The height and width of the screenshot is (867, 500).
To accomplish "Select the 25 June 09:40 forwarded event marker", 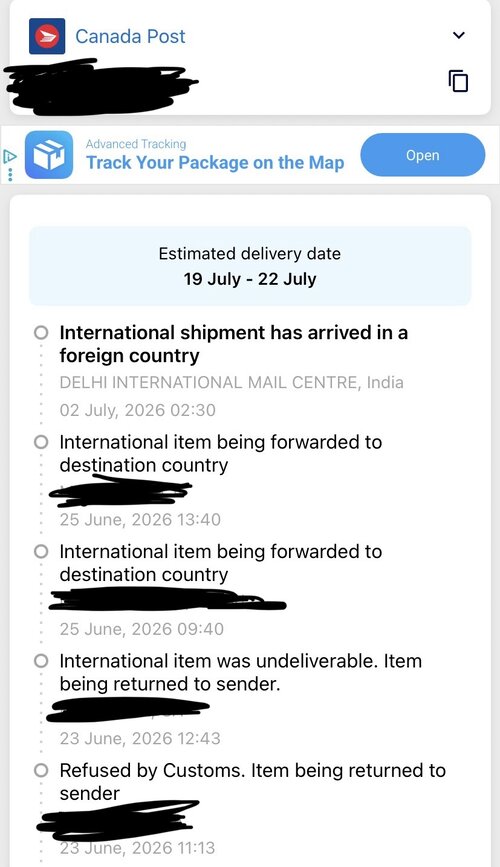I will coord(41,552).
